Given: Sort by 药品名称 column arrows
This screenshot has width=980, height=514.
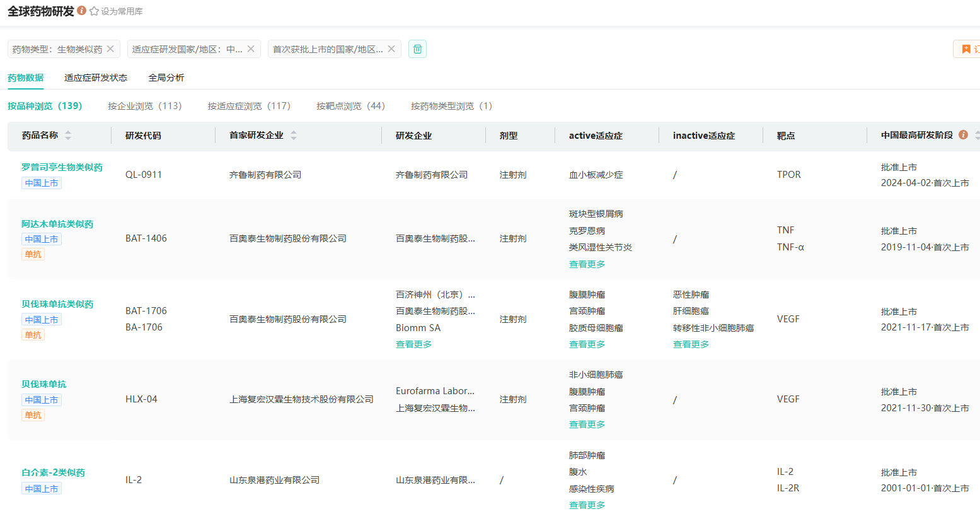Looking at the screenshot, I should 68,135.
